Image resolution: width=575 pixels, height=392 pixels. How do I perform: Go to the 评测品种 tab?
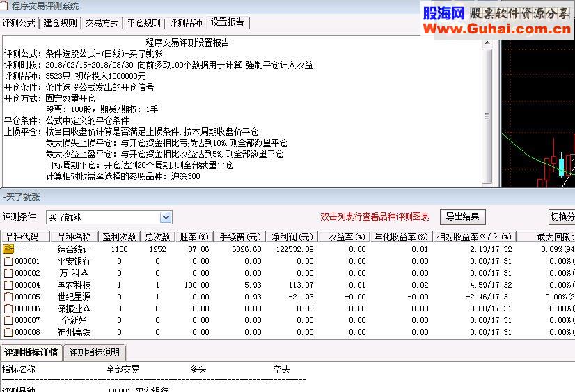tap(186, 23)
